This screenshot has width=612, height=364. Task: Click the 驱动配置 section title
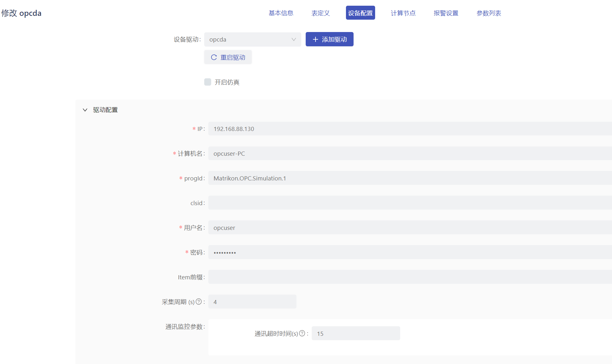pyautogui.click(x=105, y=110)
